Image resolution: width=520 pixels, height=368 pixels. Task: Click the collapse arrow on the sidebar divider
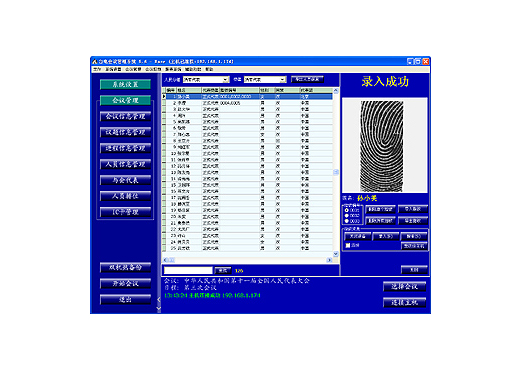tap(159, 299)
